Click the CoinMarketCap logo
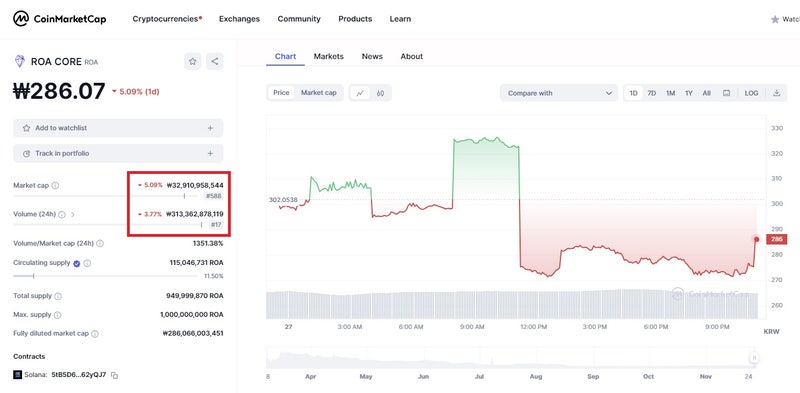 tap(60, 19)
